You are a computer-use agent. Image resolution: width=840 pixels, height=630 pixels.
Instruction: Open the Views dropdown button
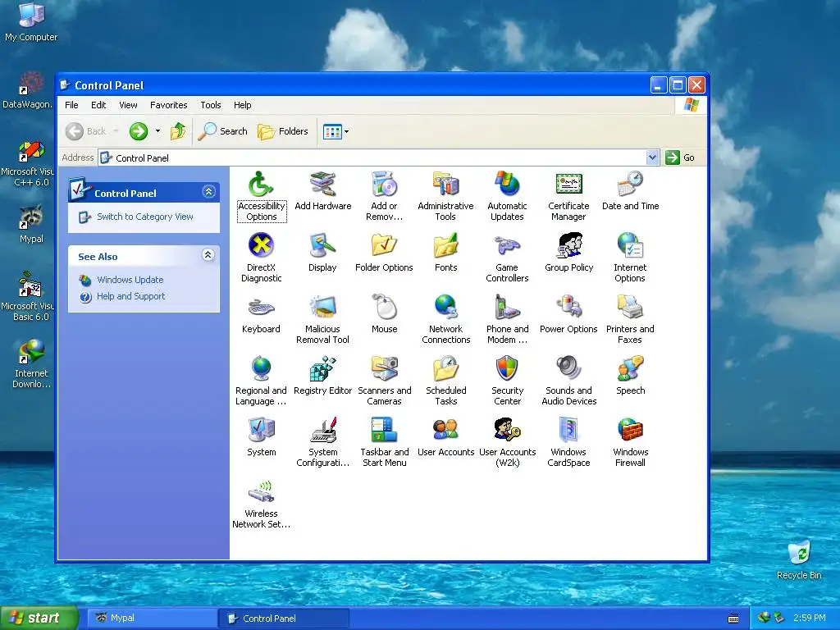pos(347,131)
